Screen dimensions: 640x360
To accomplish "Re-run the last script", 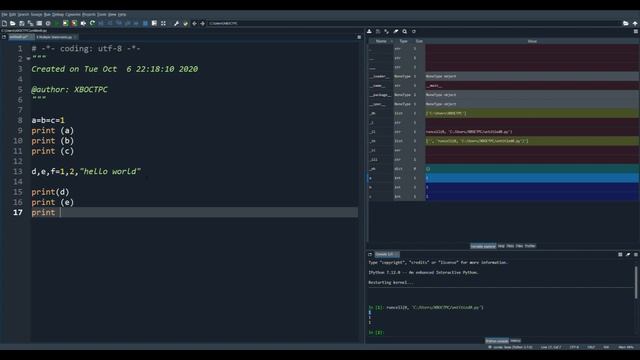I will pyautogui.click(x=92, y=23).
